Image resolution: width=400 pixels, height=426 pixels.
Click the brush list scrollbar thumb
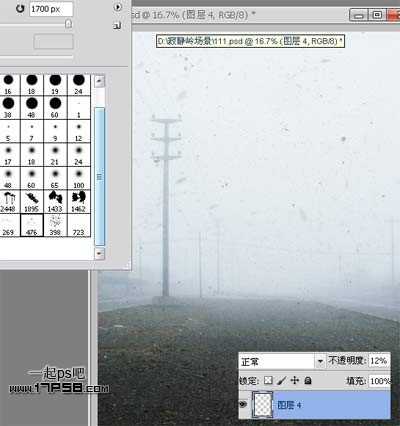click(99, 177)
